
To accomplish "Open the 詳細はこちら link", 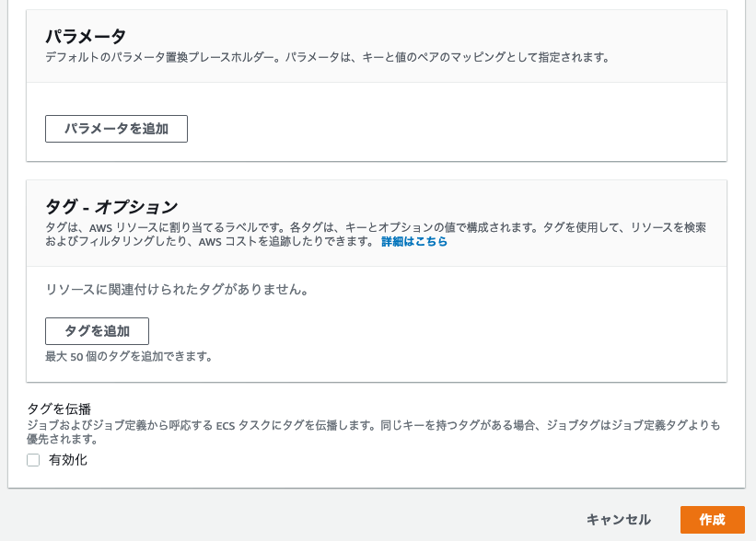I will coord(414,241).
